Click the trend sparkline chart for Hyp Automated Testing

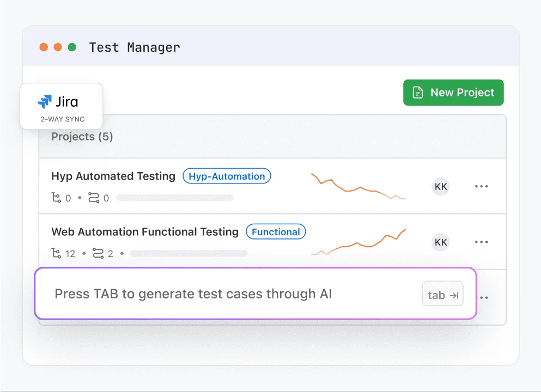click(x=358, y=185)
